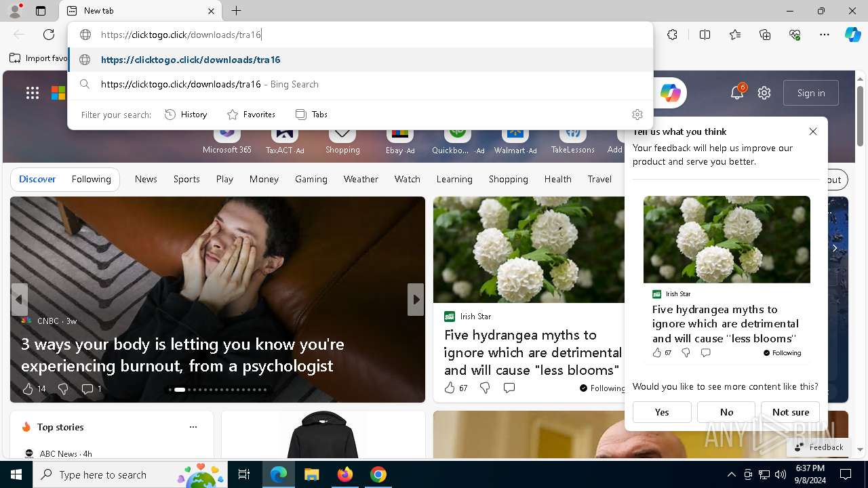Open the Travel category tab
868x488 pixels.
[599, 179]
